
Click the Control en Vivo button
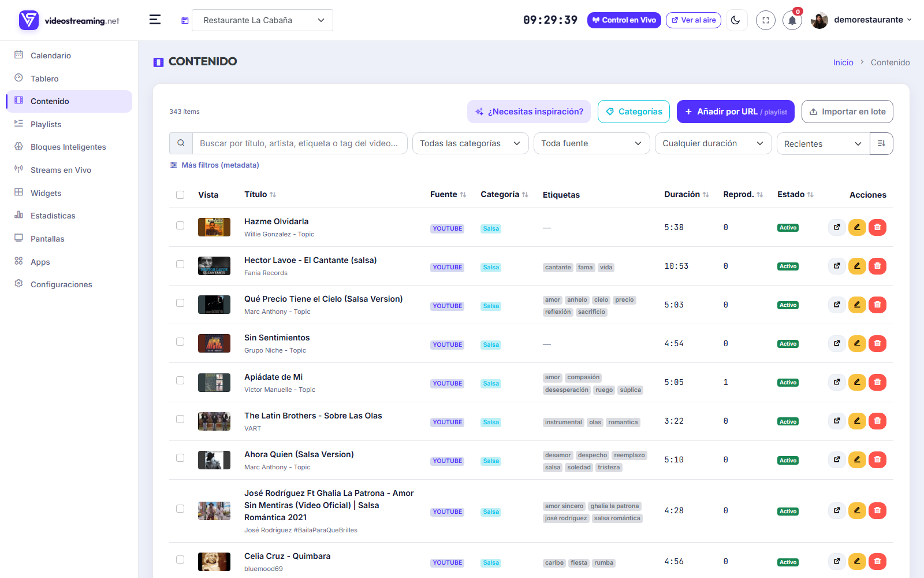[624, 20]
